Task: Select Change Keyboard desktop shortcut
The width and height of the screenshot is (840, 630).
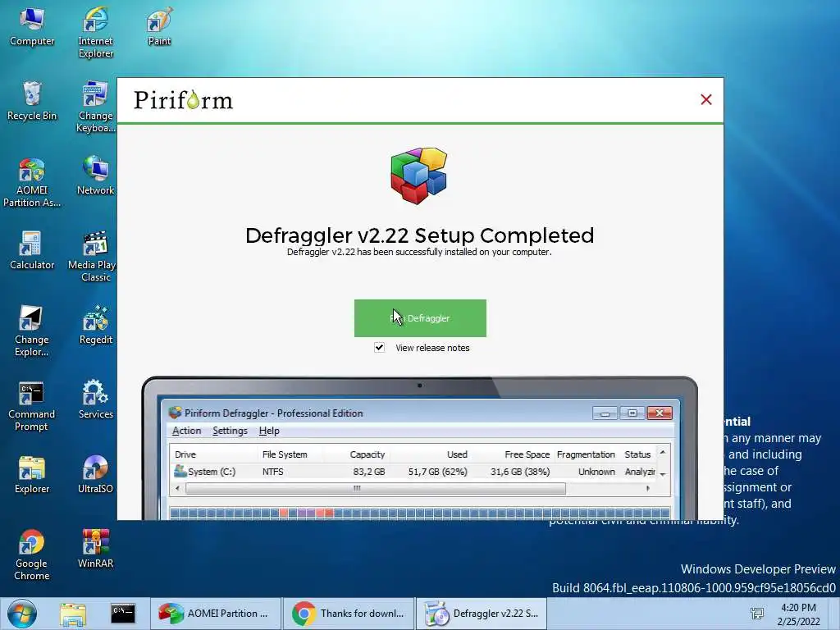Action: [x=95, y=107]
